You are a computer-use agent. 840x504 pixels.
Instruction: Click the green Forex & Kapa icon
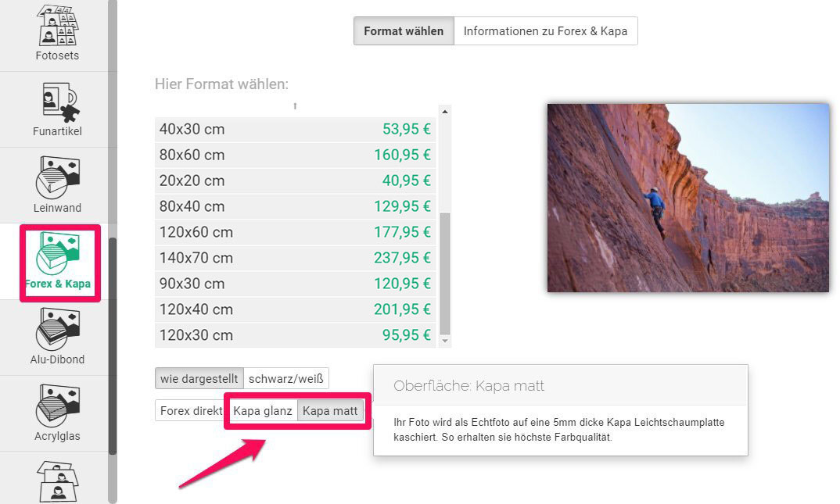[x=57, y=253]
